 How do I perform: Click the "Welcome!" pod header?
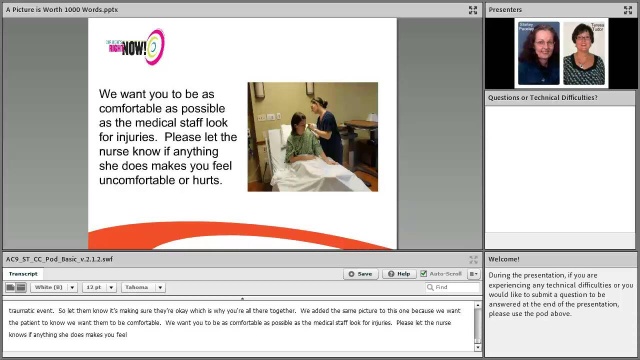click(504, 259)
